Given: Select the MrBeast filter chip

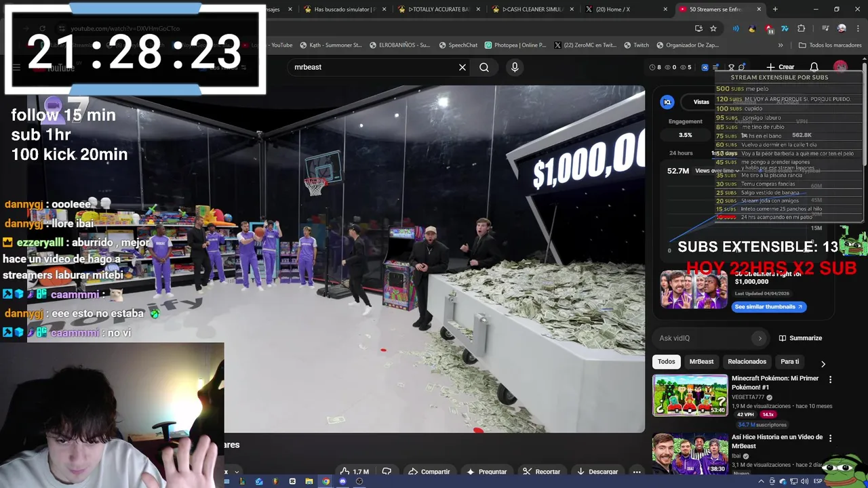Looking at the screenshot, I should click(x=701, y=362).
